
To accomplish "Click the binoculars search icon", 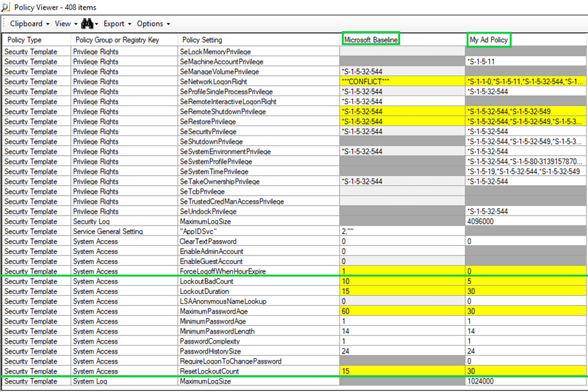I will click(x=86, y=24).
